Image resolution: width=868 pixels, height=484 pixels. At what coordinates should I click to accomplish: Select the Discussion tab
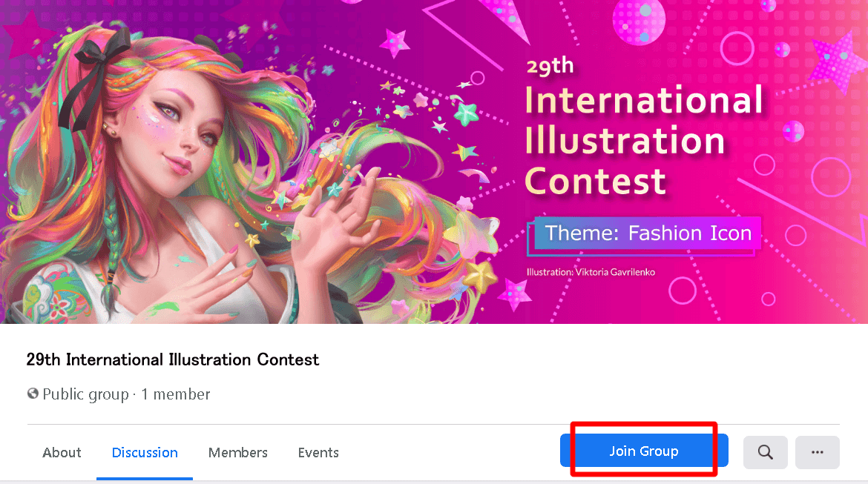pyautogui.click(x=145, y=452)
